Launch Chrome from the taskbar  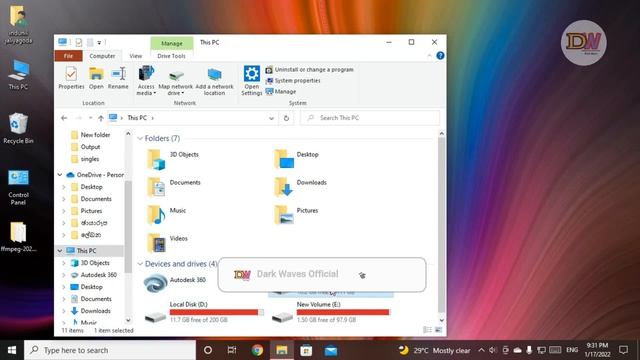(x=257, y=350)
